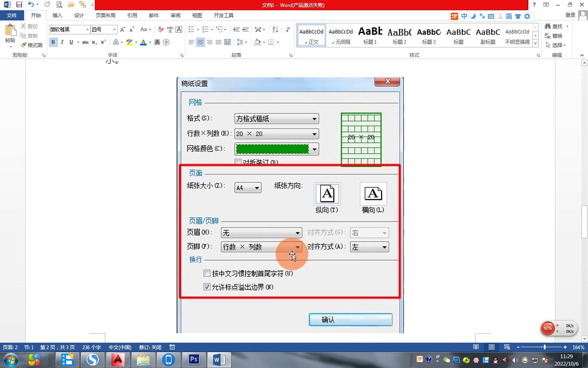Screen dimensions: 588x368
Task: Open the font size dropdown (四号)
Action: (x=114, y=29)
